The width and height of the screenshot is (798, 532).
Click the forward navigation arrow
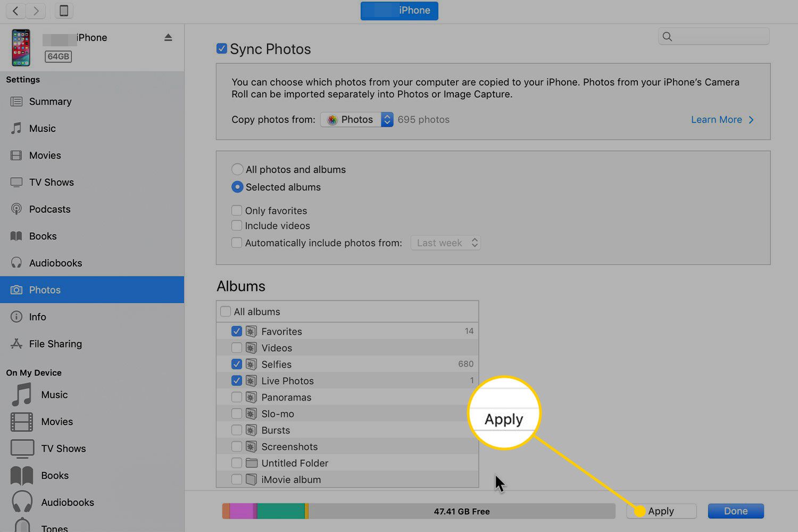point(36,11)
